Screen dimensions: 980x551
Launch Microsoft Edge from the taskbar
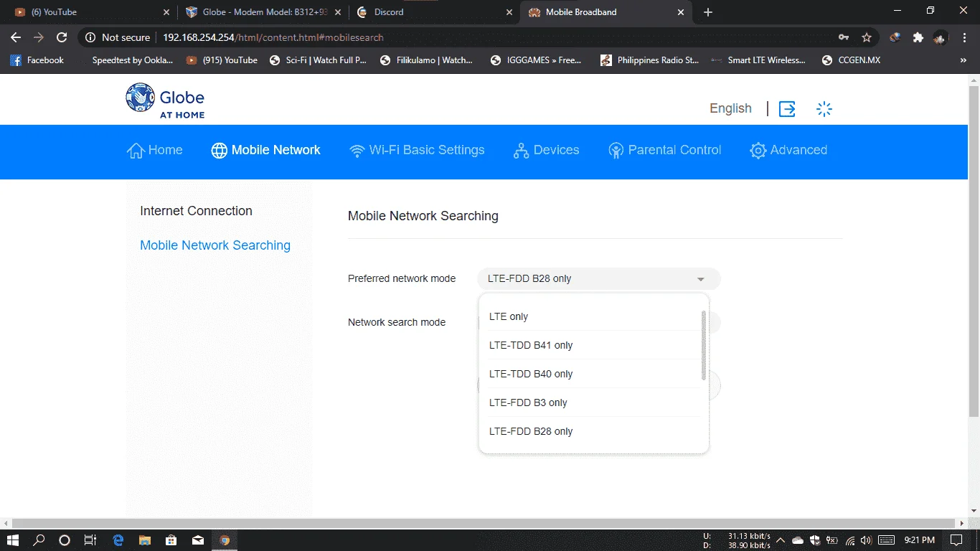[x=118, y=540]
